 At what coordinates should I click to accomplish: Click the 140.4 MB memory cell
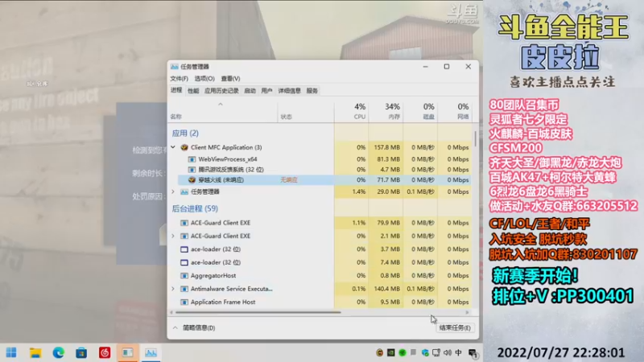tap(387, 289)
